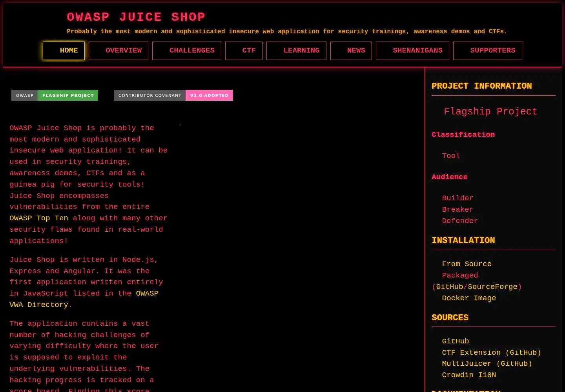Select the Flagship Project sidebar text

pyautogui.click(x=490, y=111)
